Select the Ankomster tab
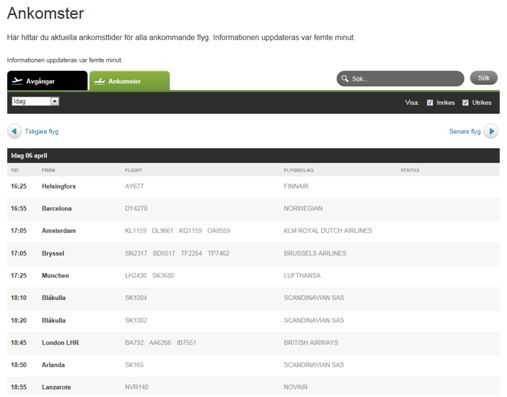The image size is (507, 397). [x=130, y=81]
